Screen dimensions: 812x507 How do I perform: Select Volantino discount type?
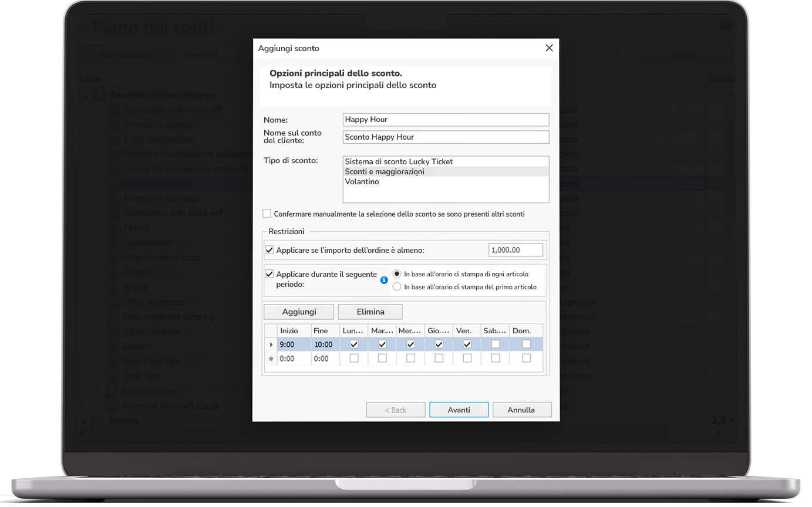point(362,182)
